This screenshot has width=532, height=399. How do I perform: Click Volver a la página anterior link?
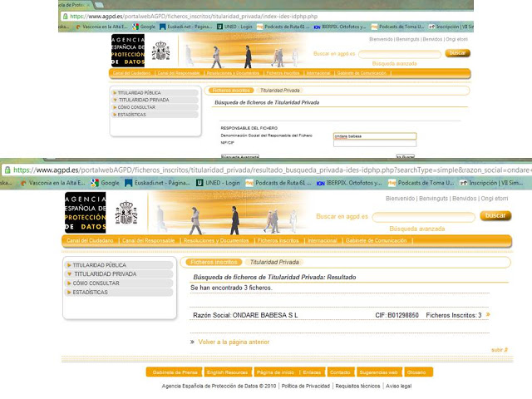(x=233, y=342)
